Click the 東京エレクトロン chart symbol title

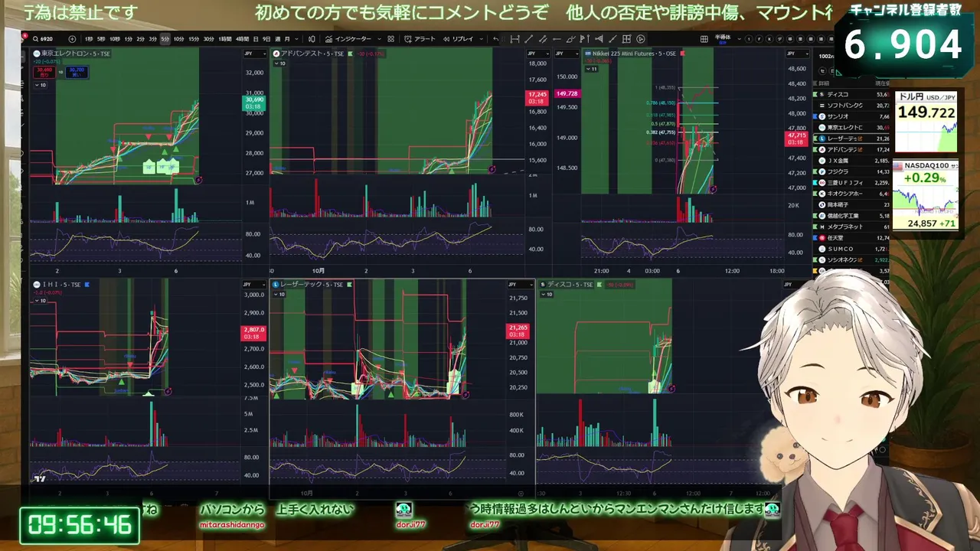(x=75, y=54)
